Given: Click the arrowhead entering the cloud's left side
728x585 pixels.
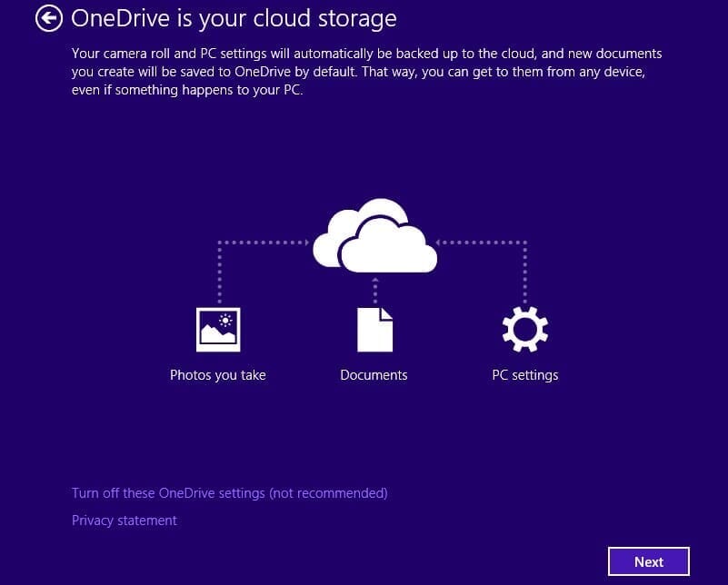Looking at the screenshot, I should click(x=307, y=243).
